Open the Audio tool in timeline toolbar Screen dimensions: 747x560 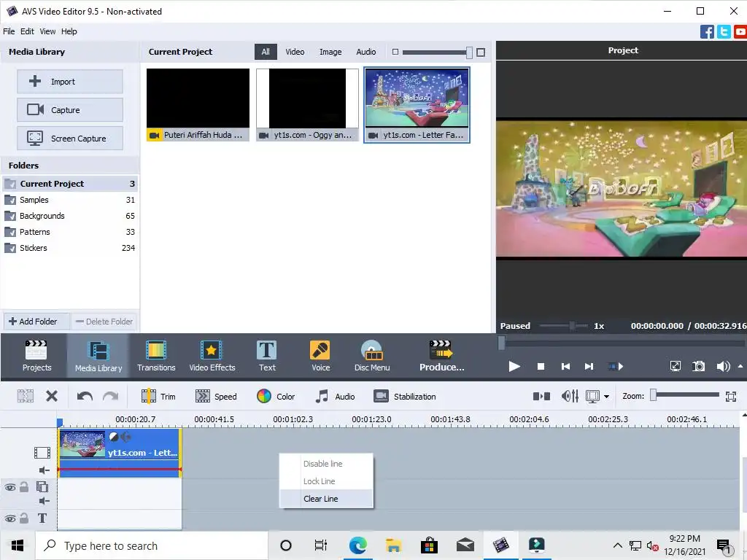pyautogui.click(x=336, y=396)
